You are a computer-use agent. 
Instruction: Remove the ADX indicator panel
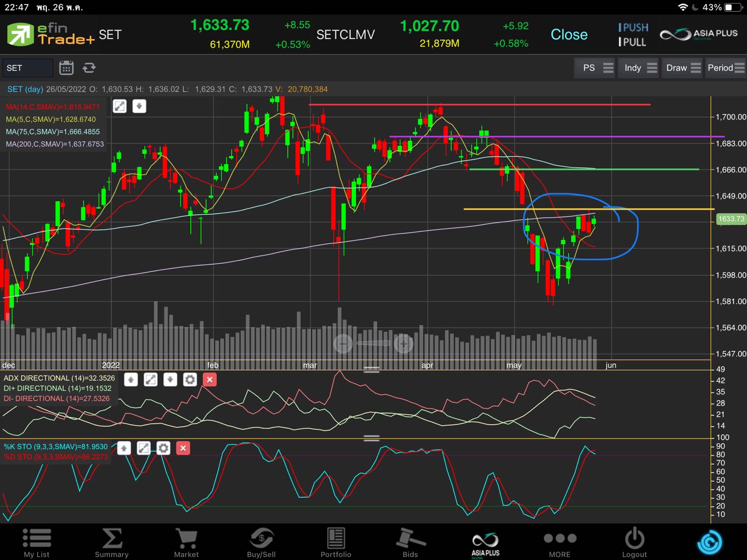pyautogui.click(x=210, y=380)
